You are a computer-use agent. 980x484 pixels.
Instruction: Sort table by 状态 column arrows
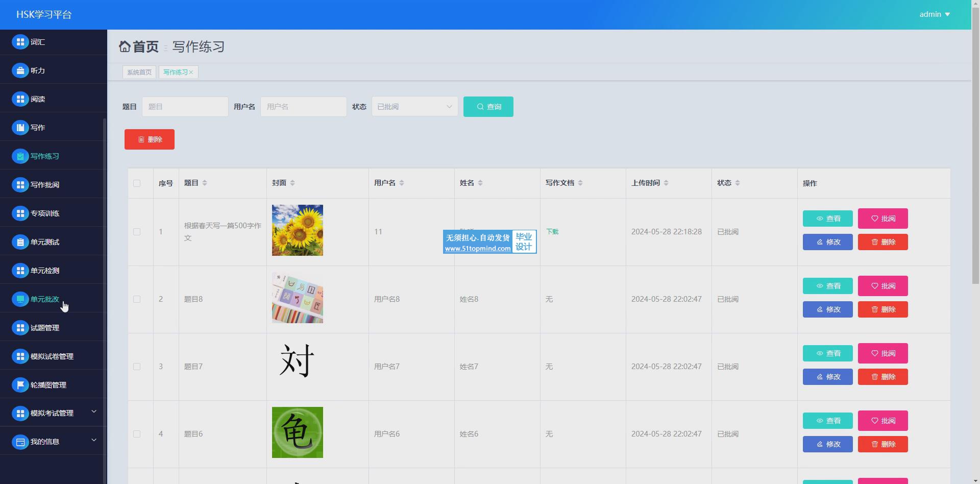tap(738, 183)
